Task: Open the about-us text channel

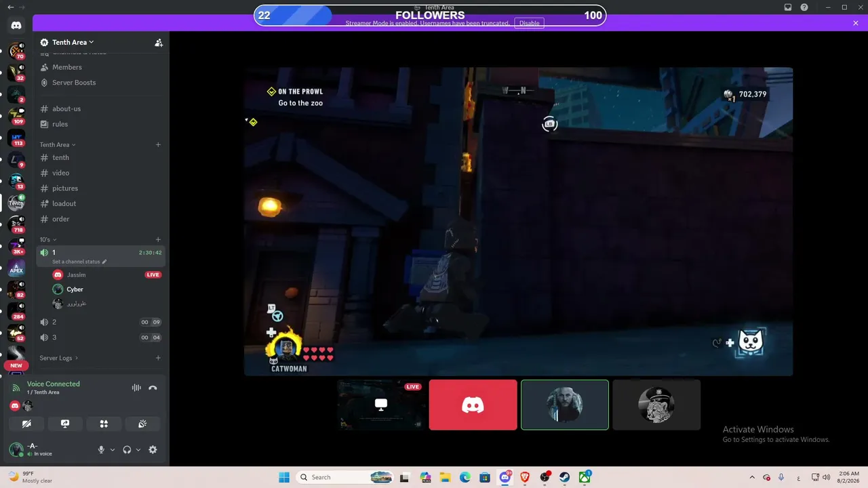Action: click(x=100, y=108)
